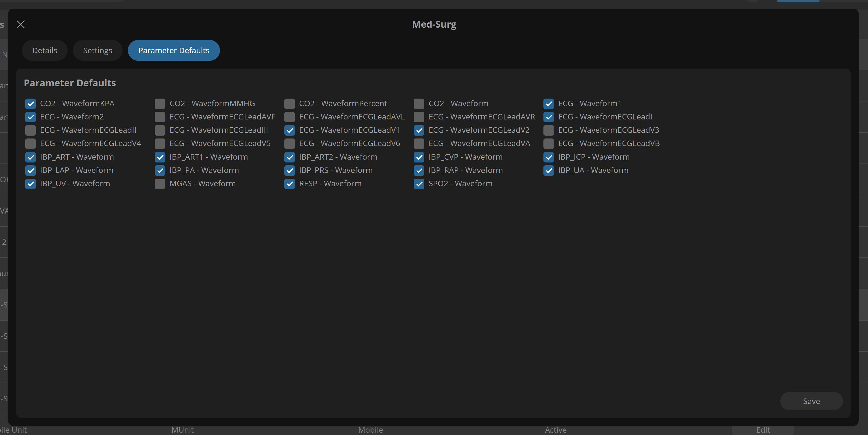Uncheck ECG - Waveform1
The height and width of the screenshot is (435, 868).
point(549,104)
